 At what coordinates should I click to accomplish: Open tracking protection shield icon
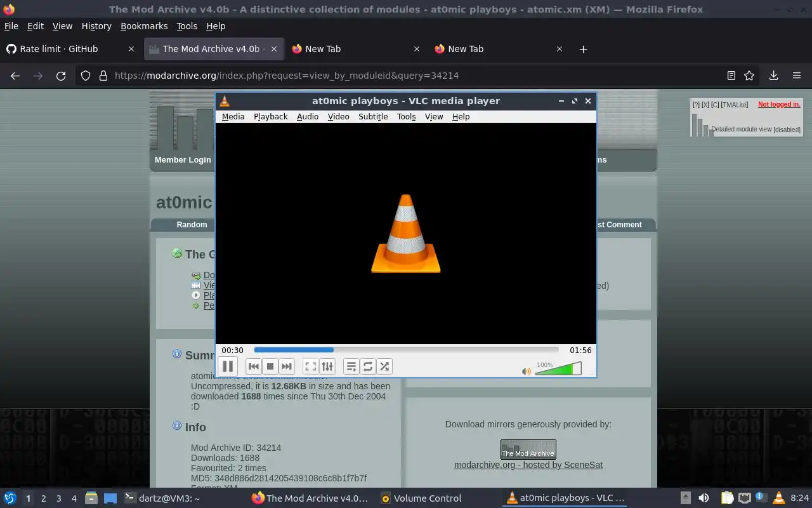coord(86,76)
